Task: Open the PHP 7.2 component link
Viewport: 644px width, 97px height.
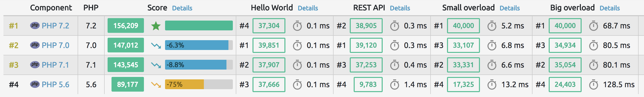Action: [x=55, y=26]
